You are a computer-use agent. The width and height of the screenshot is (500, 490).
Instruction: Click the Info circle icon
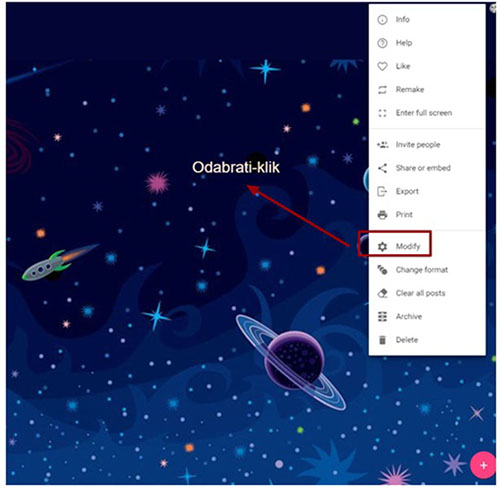[382, 20]
